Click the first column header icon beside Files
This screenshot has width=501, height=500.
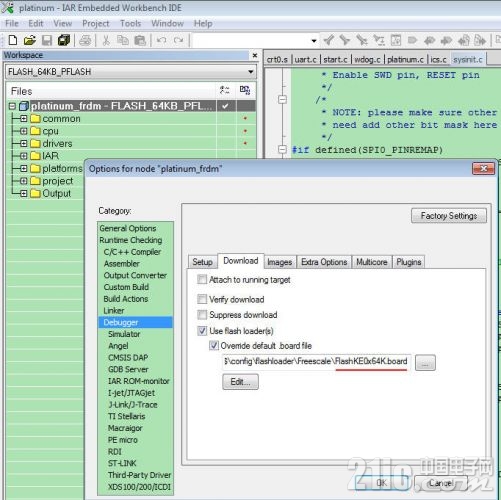point(225,90)
